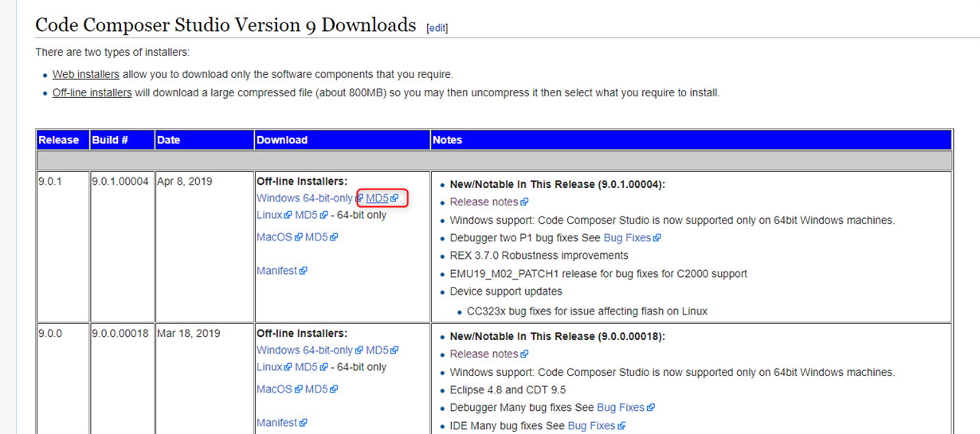This screenshot has width=980, height=434.
Task: Select the 9.0.0 release cell
Action: pyautogui.click(x=62, y=378)
